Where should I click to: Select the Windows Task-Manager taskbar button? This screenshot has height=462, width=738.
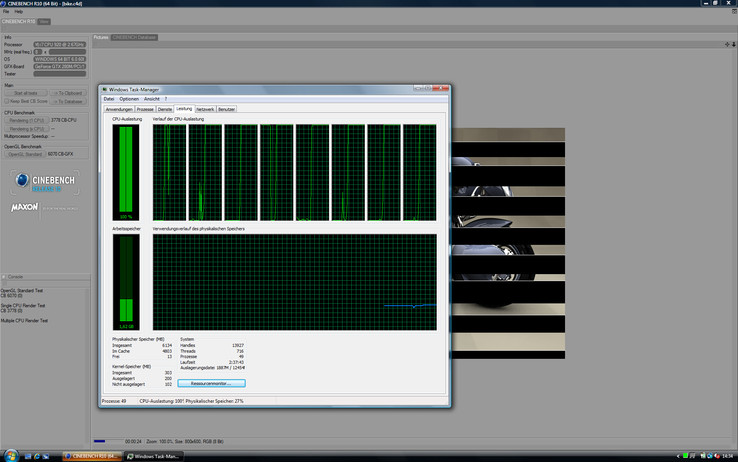pyautogui.click(x=155, y=455)
